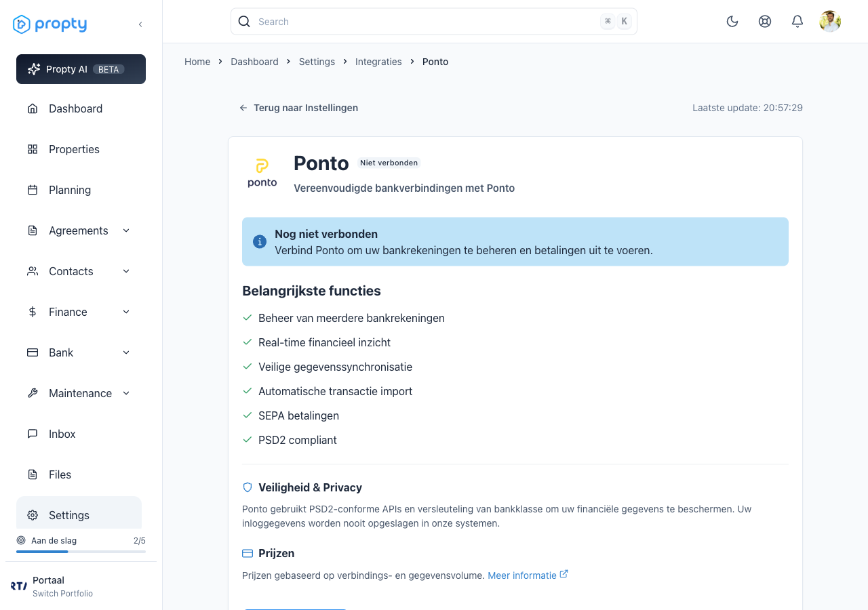This screenshot has width=868, height=610.
Task: Expand the Bank submenu
Action: [126, 352]
